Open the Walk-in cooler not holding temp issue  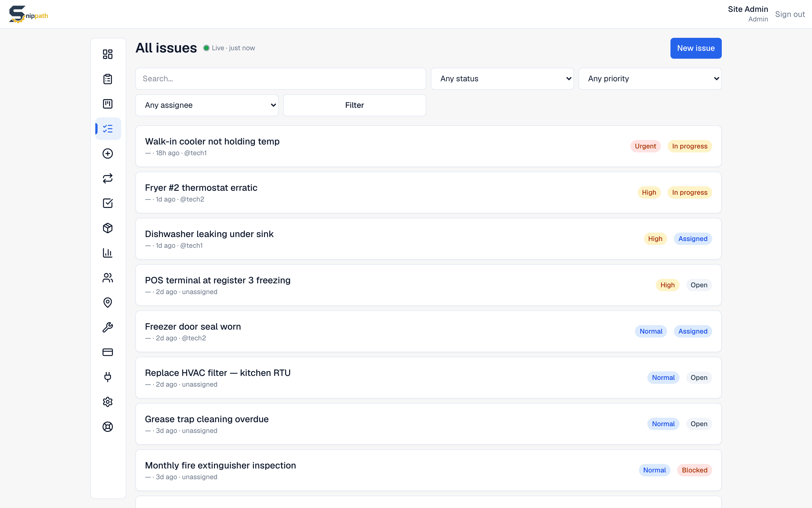(429, 146)
